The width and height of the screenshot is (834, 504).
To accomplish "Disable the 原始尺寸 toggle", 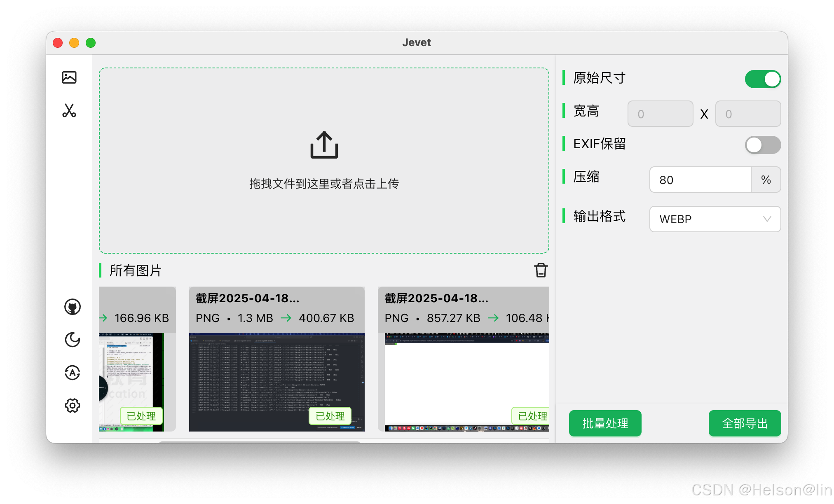I will coord(762,79).
